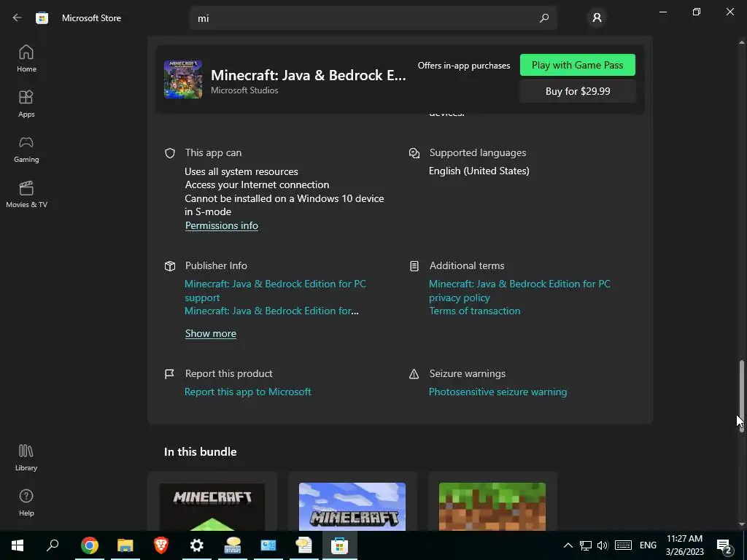The image size is (747, 560).
Task: Click the taskbar clock showing 11:27 AM
Action: (684, 545)
